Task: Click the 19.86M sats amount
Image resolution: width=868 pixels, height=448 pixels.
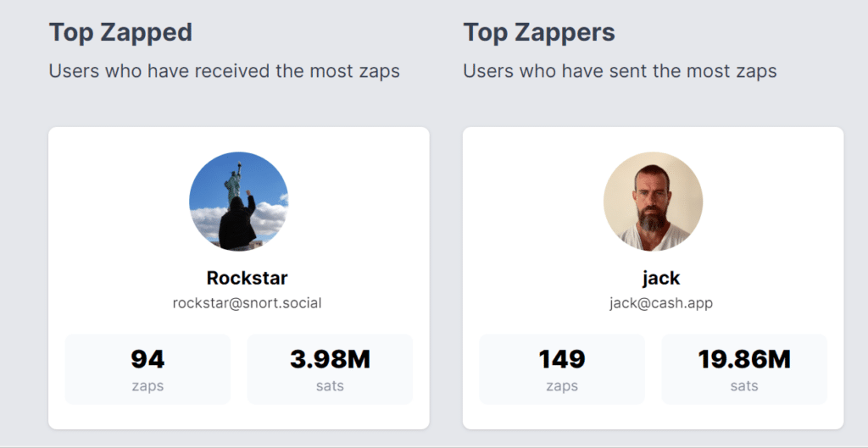Action: pyautogui.click(x=744, y=359)
